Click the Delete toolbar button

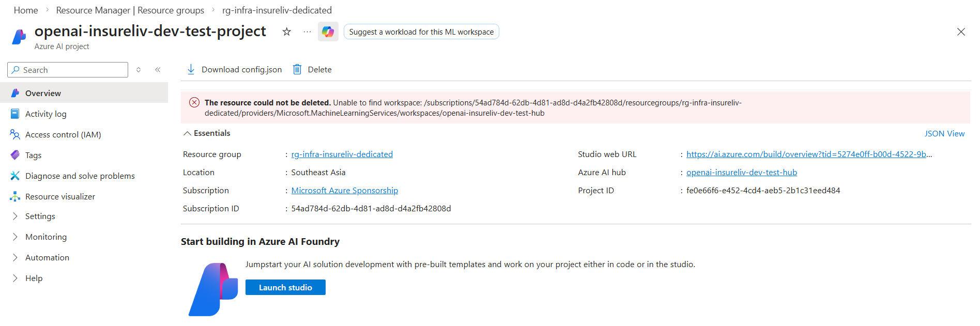pyautogui.click(x=312, y=69)
